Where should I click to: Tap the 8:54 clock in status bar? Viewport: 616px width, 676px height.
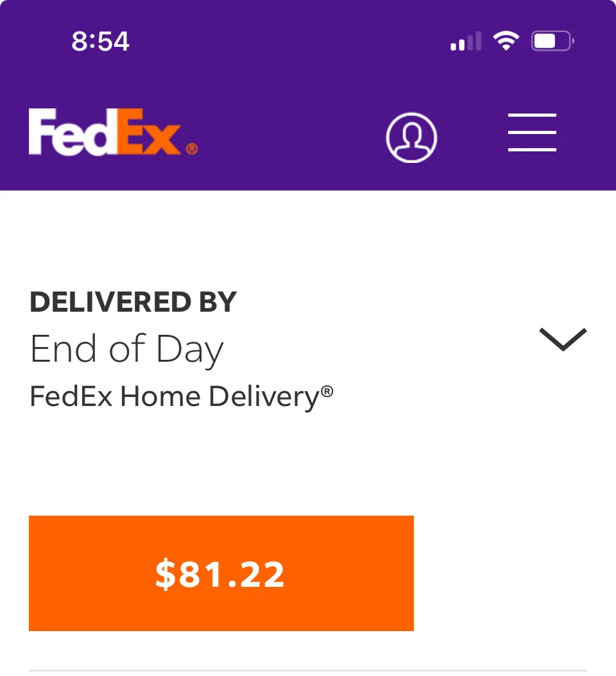click(x=101, y=42)
